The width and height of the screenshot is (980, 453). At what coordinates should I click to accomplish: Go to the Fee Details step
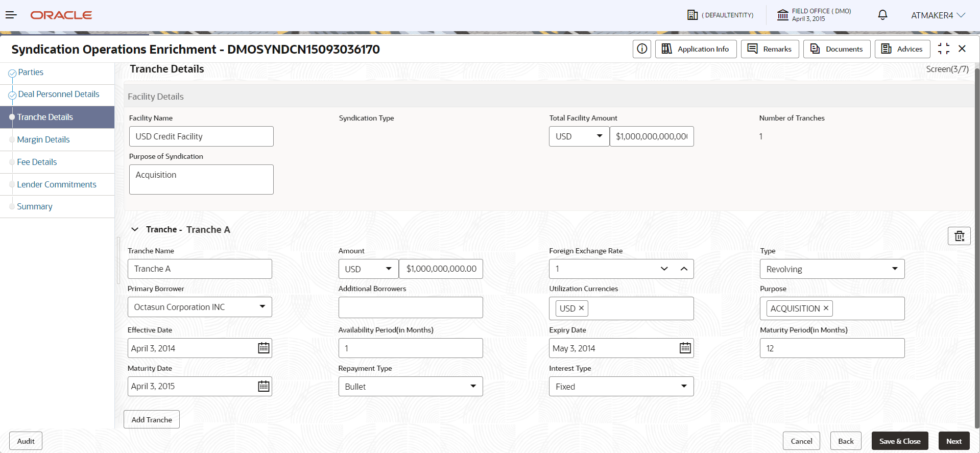point(37,162)
